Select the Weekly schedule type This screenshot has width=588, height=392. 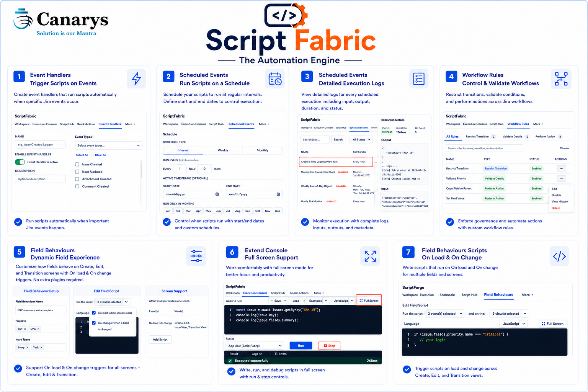[x=223, y=150]
